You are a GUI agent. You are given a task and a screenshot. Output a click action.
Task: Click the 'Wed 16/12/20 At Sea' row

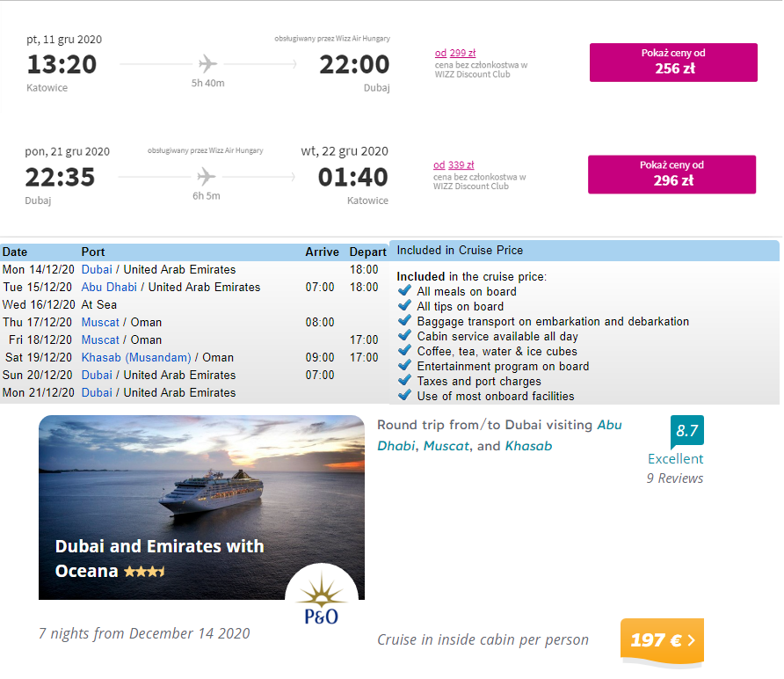tap(194, 304)
